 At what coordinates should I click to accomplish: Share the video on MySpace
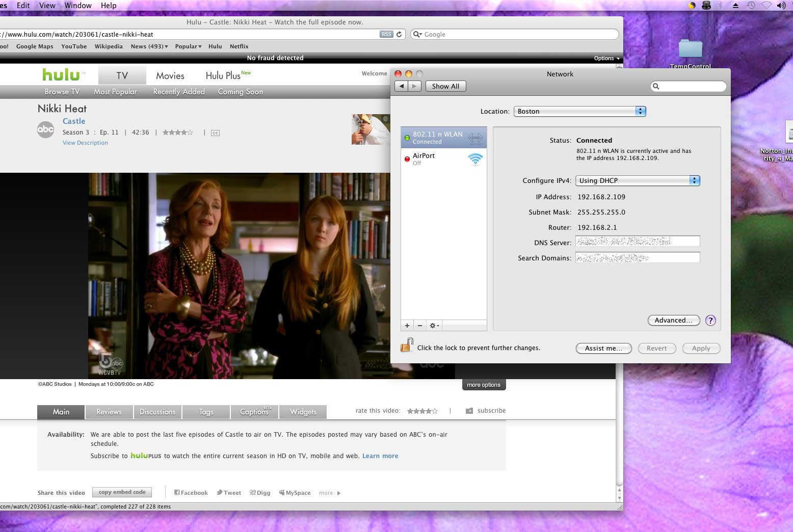point(295,493)
